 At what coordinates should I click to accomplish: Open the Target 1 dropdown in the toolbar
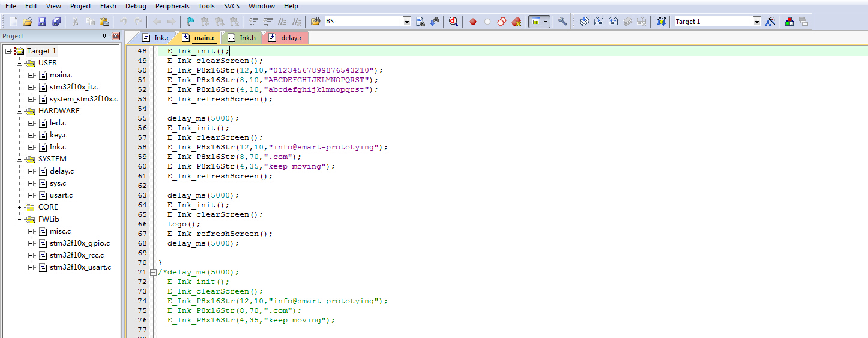757,22
